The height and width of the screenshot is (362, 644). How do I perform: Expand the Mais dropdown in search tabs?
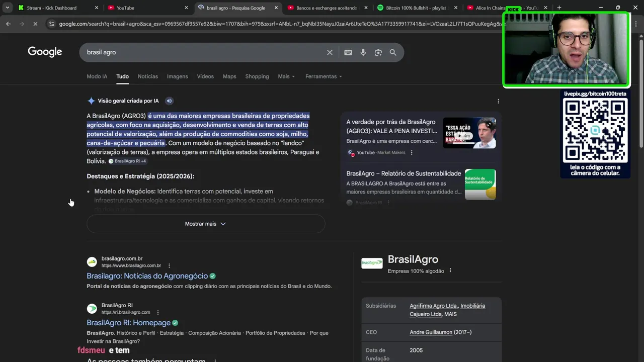tap(286, 76)
